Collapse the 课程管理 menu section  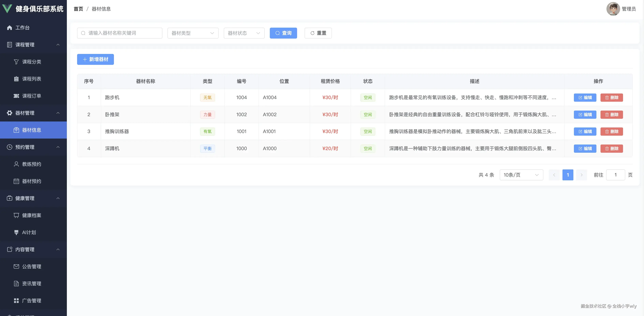click(x=58, y=45)
